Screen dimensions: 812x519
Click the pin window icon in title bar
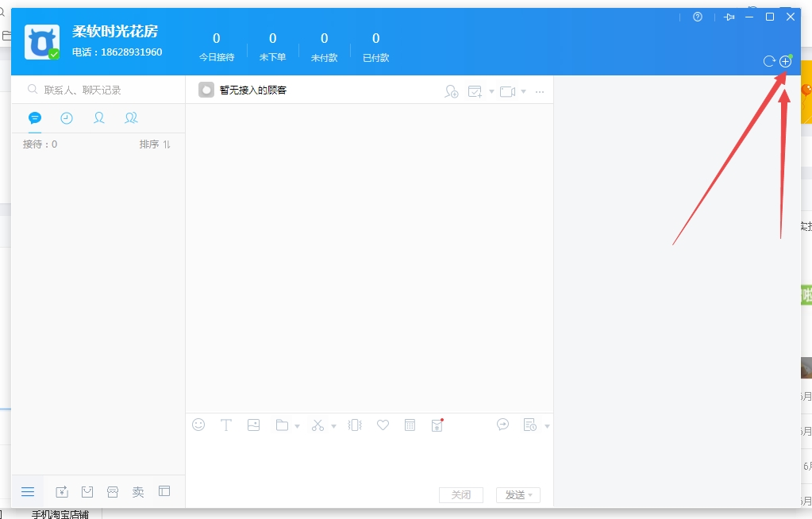(729, 17)
